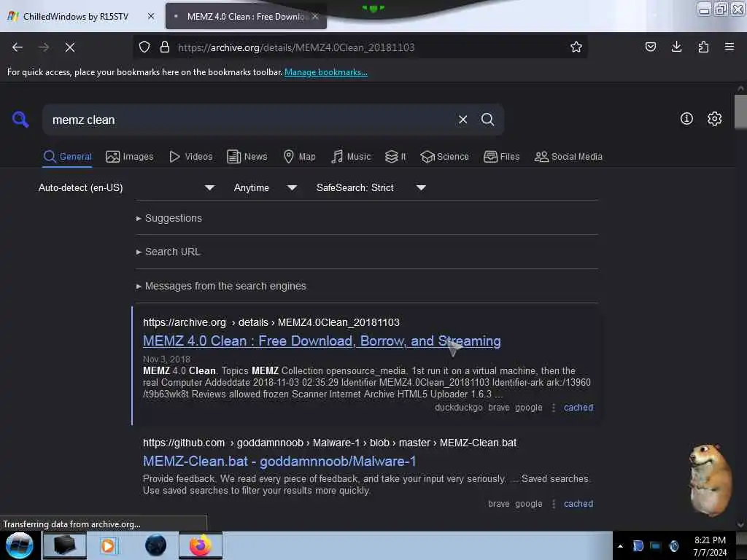
Task: Click the taskbar clock showing 8:21 PM
Action: 709,545
